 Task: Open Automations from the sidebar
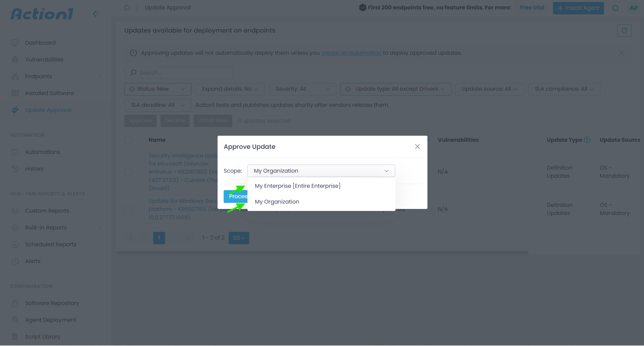pos(43,152)
